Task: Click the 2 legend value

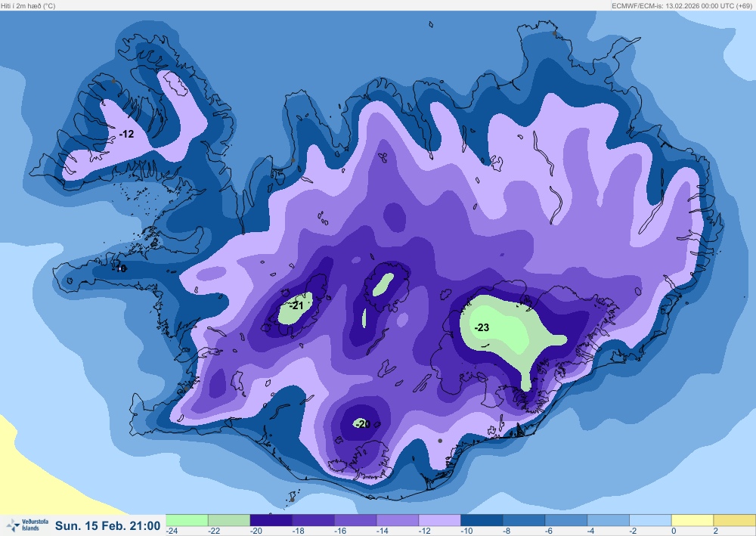Action: 716,531
